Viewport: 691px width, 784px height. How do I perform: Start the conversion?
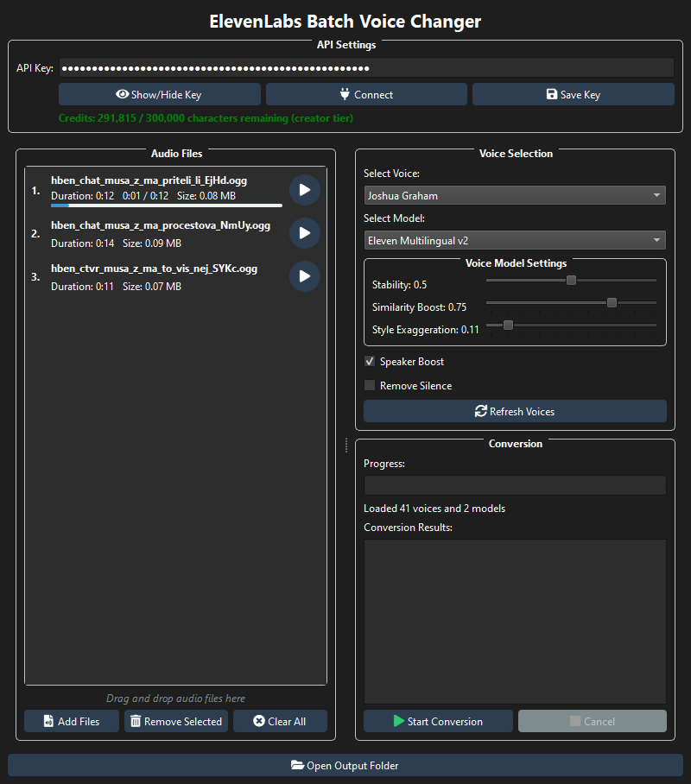click(438, 721)
